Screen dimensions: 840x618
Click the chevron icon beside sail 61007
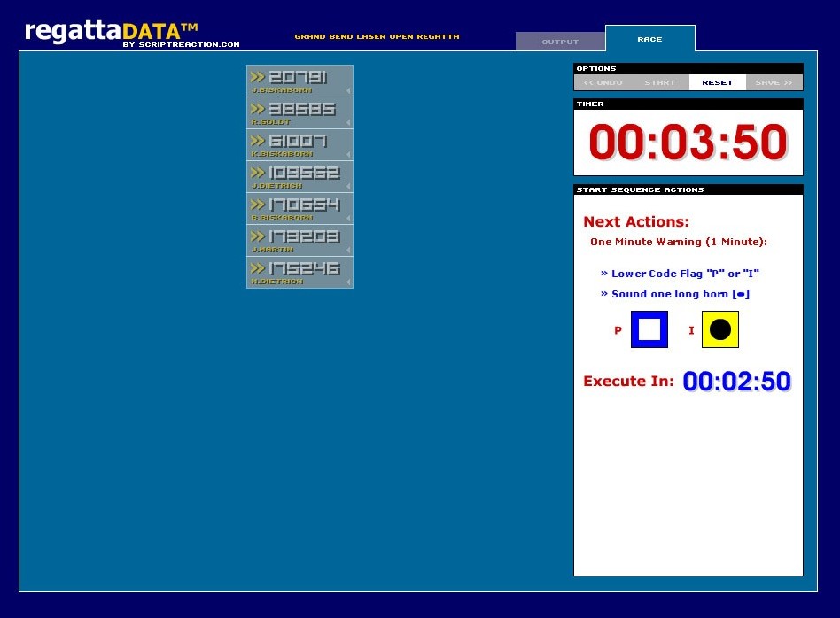tap(258, 141)
